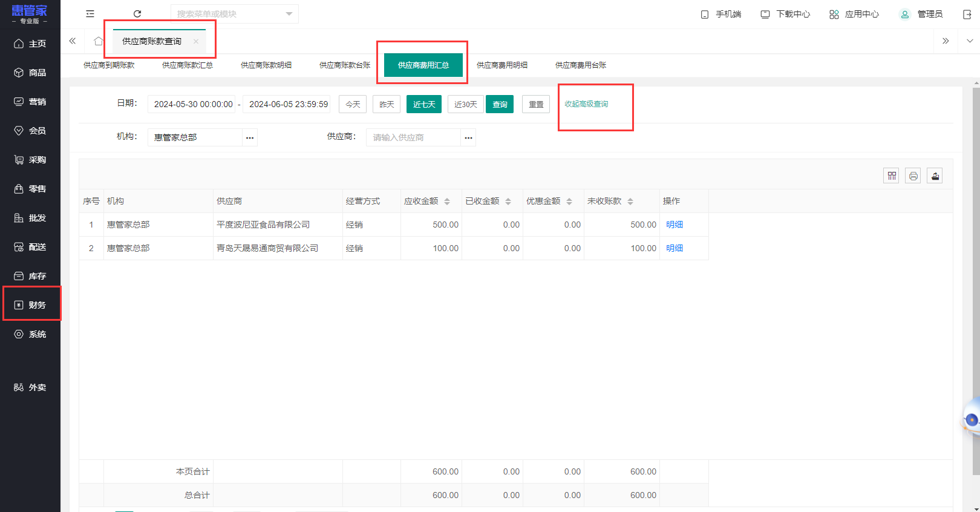
Task: Click the 机构 field showing 惠管家总部
Action: pyautogui.click(x=195, y=137)
